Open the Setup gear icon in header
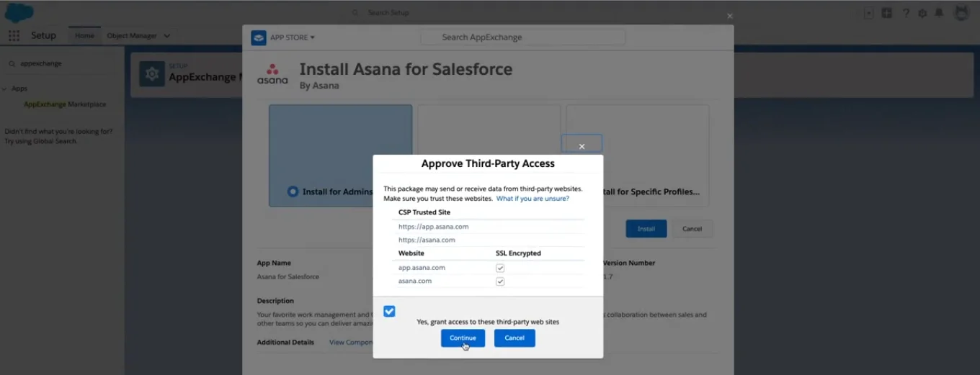The height and width of the screenshot is (375, 980). 922,13
